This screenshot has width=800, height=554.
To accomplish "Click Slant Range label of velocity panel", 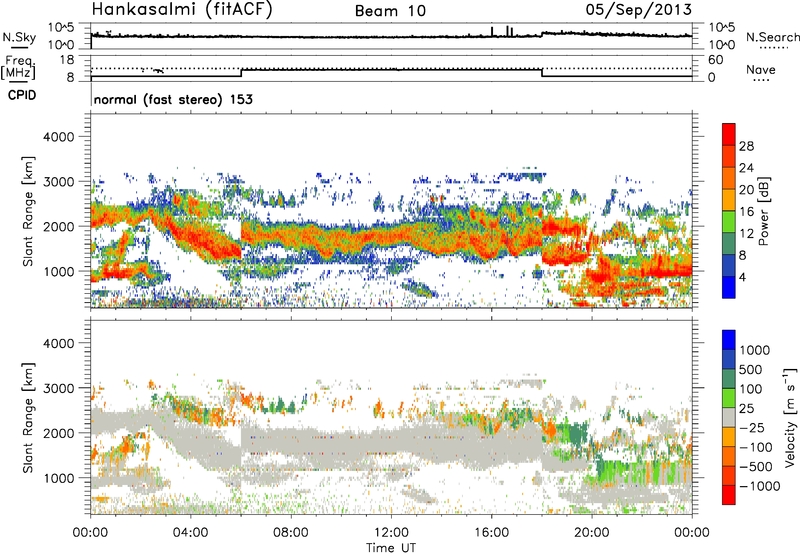I will point(28,417).
